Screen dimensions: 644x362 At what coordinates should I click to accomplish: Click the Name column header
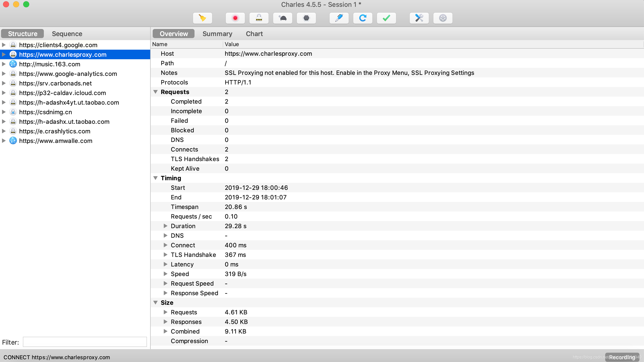tap(187, 44)
